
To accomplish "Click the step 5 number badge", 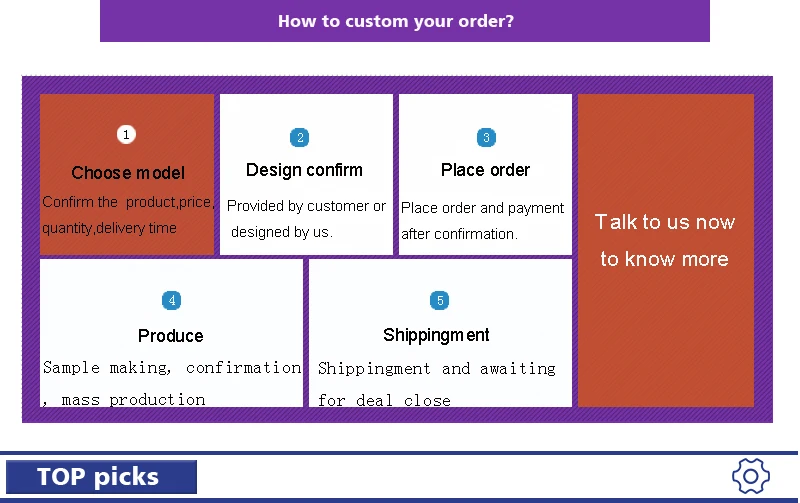I will coord(440,300).
